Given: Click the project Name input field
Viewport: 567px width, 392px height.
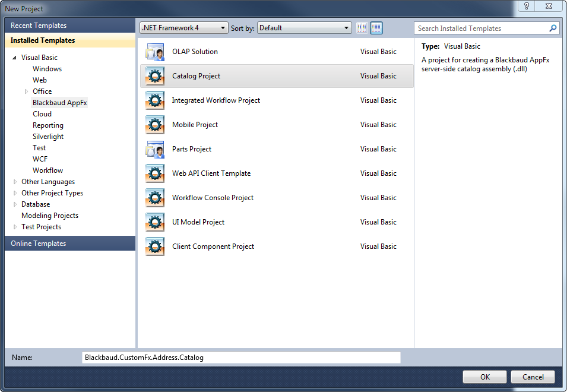Looking at the screenshot, I should pyautogui.click(x=241, y=358).
